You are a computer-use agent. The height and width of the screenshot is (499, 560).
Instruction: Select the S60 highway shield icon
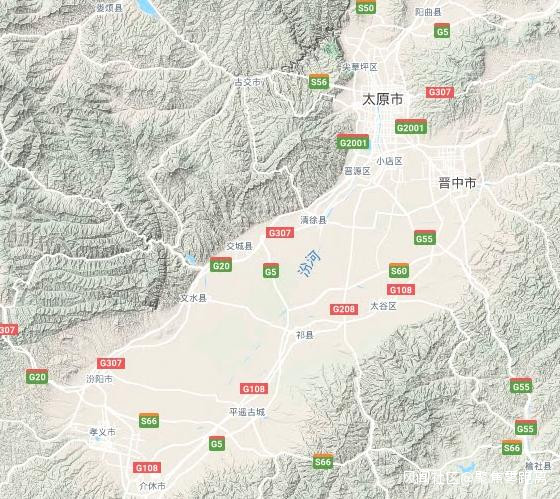click(399, 270)
